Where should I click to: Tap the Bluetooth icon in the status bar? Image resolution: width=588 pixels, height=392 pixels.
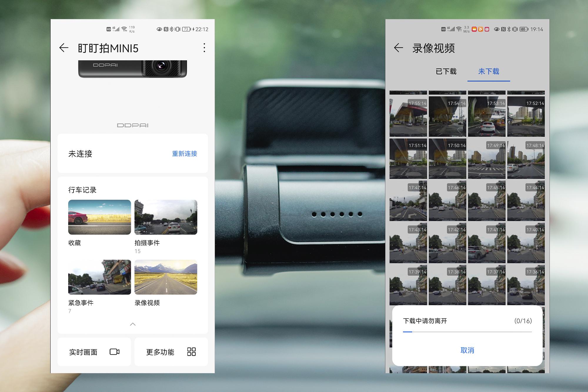pos(509,29)
